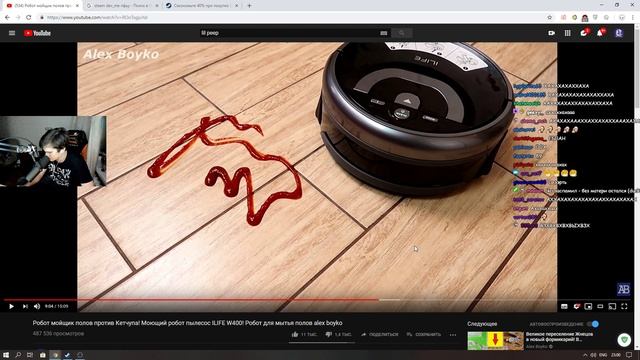640x360 pixels.
Task: Go to YouTube home via logo
Action: 37,33
